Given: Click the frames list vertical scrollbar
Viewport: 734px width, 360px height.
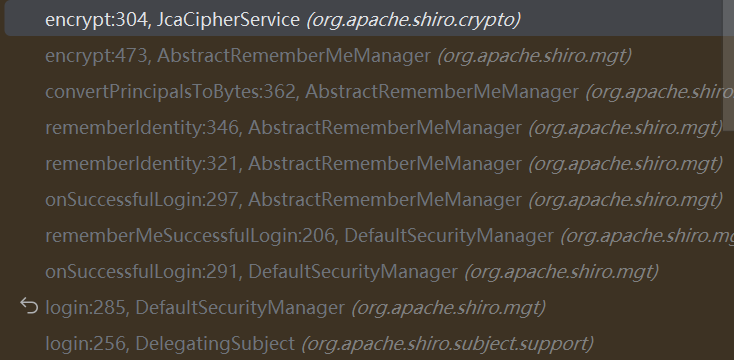Looking at the screenshot, I should click(729, 66).
